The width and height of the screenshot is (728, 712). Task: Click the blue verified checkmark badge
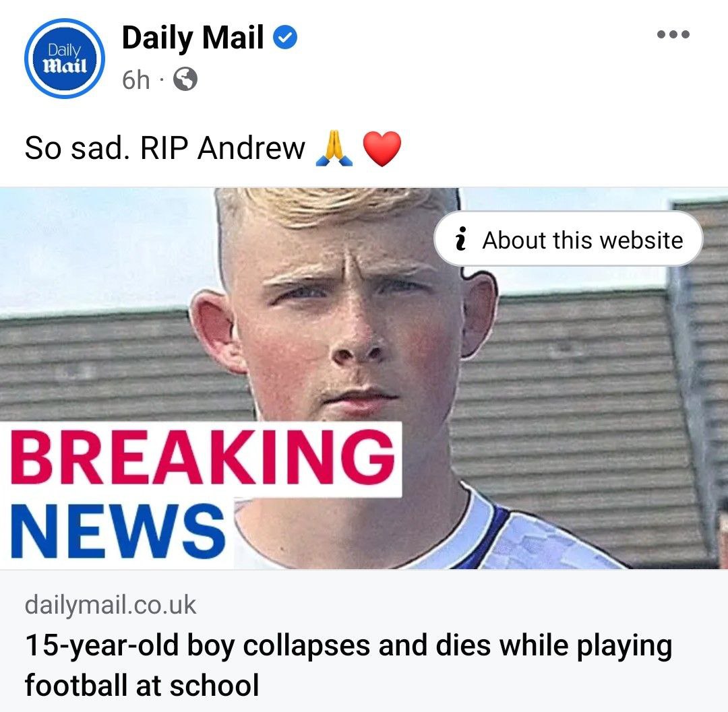pyautogui.click(x=284, y=37)
